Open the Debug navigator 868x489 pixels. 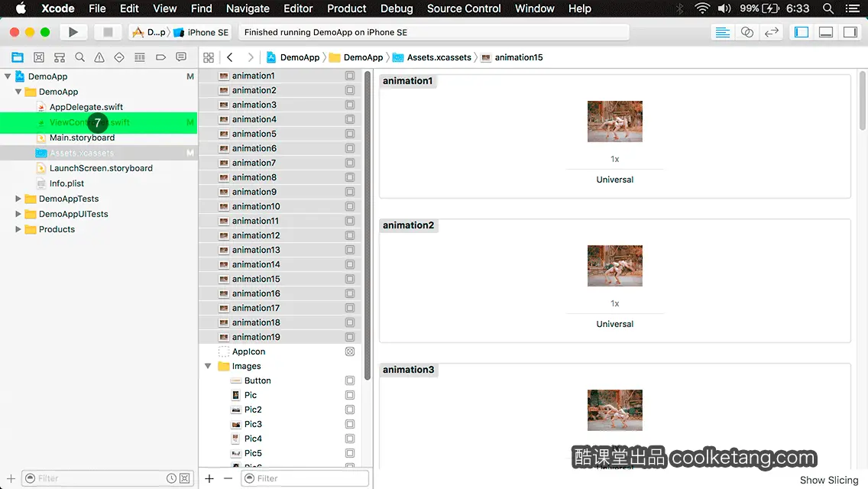coord(140,57)
